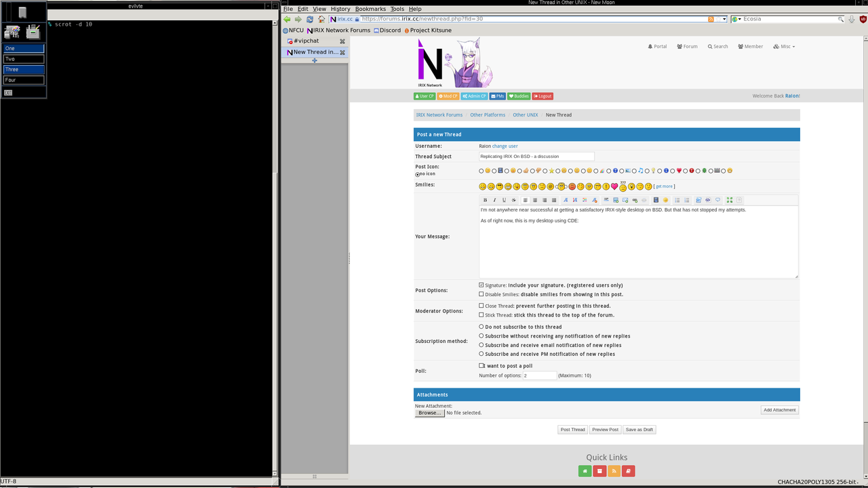868x488 pixels.
Task: Click Post Thread button
Action: pos(572,430)
